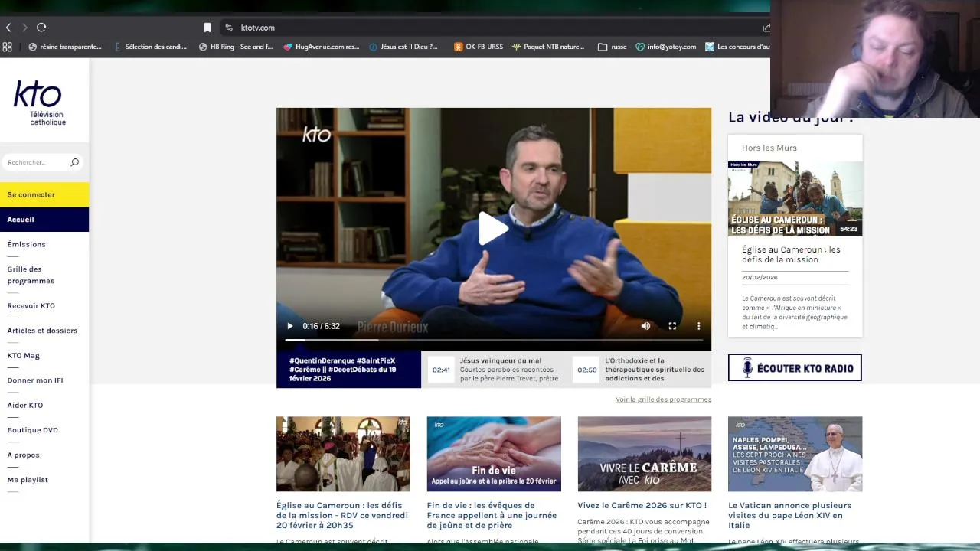This screenshot has width=980, height=551.
Task: Open the 'Jésus est-il Dieu ?' bookmark
Action: 403,47
